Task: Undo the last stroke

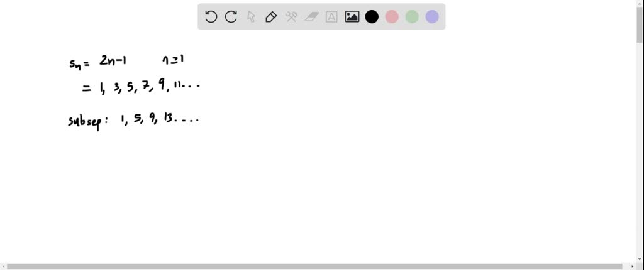Action: [211, 17]
